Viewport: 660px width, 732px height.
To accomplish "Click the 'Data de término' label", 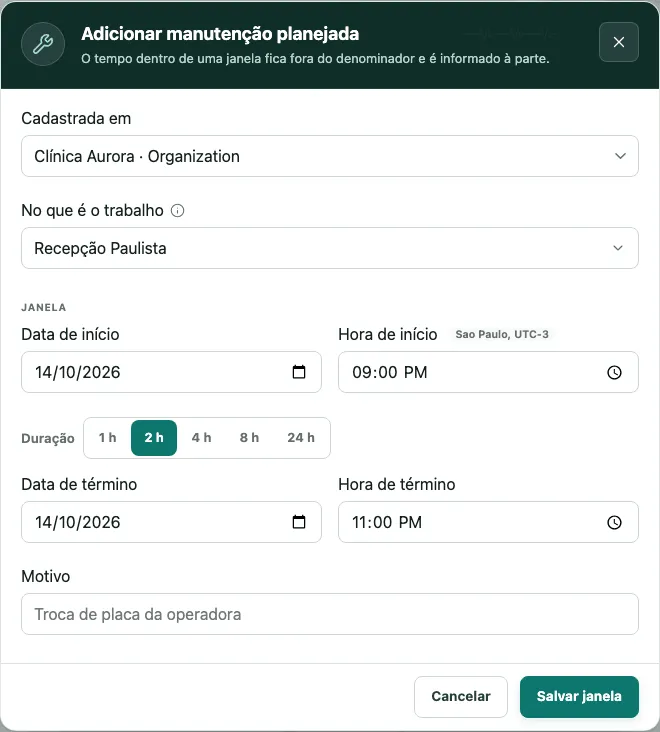I will pos(79,484).
